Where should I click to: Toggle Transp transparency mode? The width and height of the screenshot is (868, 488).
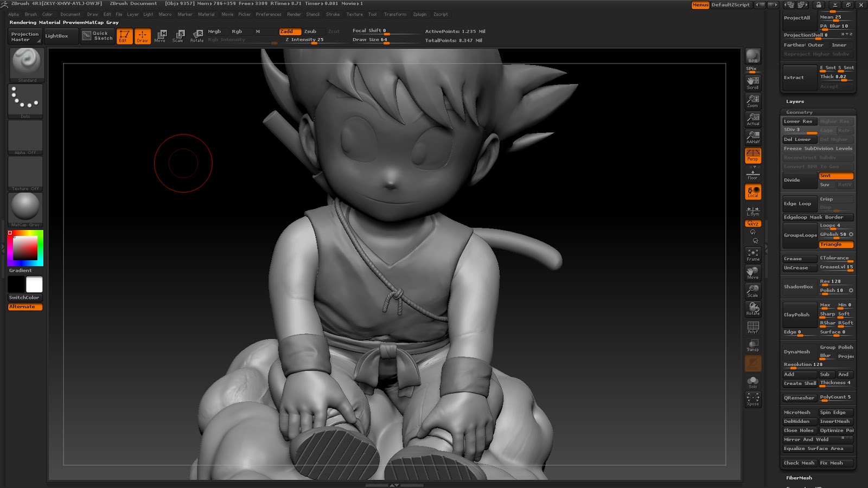pyautogui.click(x=753, y=345)
